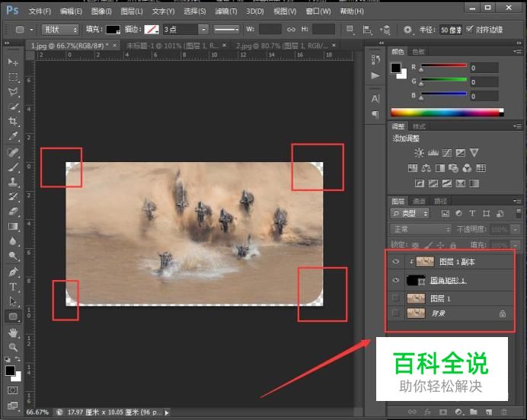This screenshot has height=420, width=527.
Task: Click the shape options gear icon
Action: coord(407,29)
